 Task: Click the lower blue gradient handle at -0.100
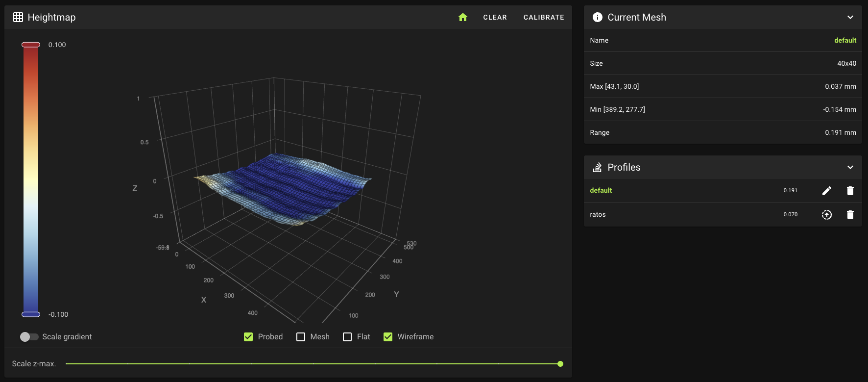coord(31,314)
